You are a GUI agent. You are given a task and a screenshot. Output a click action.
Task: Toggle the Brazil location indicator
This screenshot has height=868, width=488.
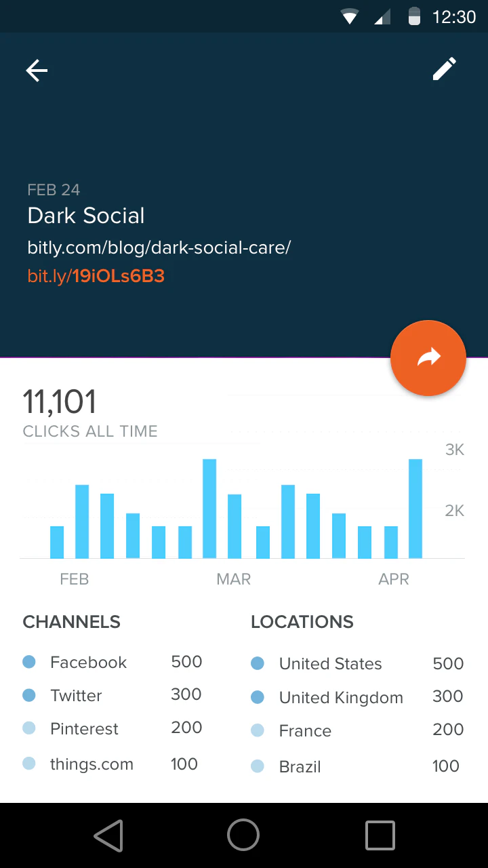(x=258, y=766)
